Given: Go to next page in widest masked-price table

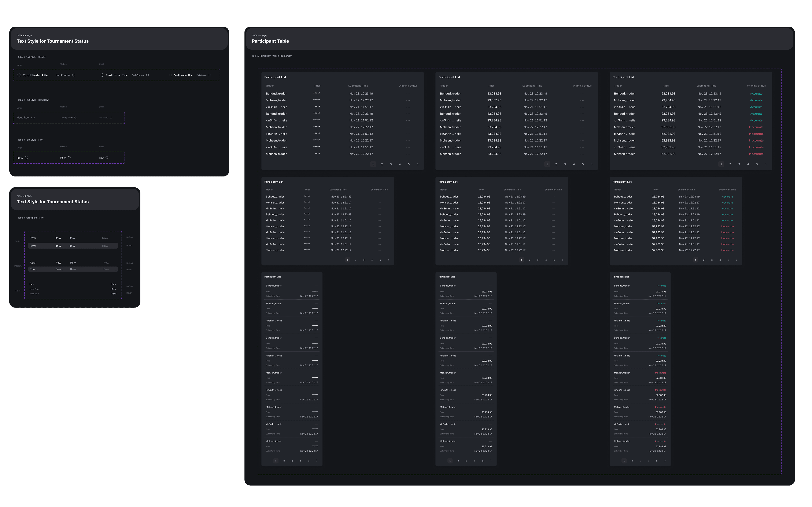Looking at the screenshot, I should click(418, 164).
